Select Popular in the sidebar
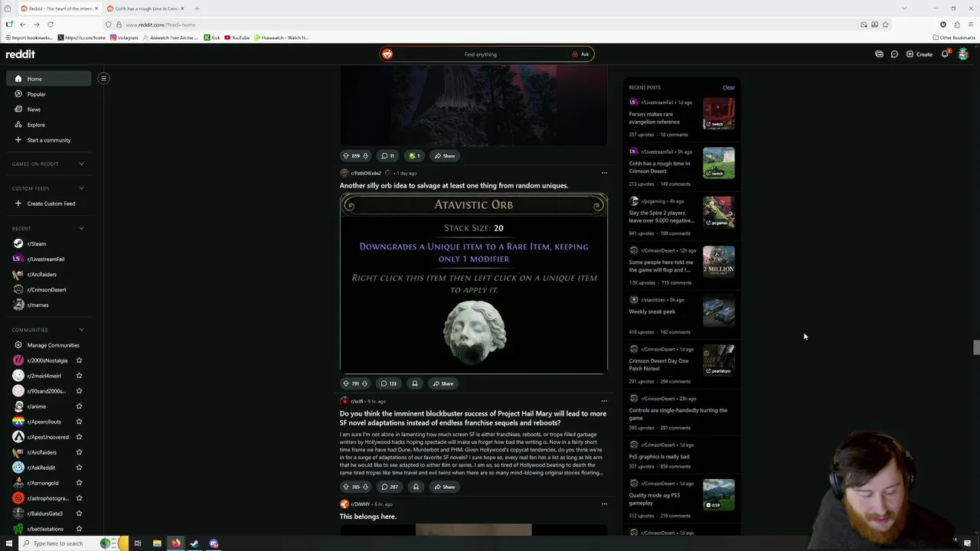 click(x=48, y=94)
